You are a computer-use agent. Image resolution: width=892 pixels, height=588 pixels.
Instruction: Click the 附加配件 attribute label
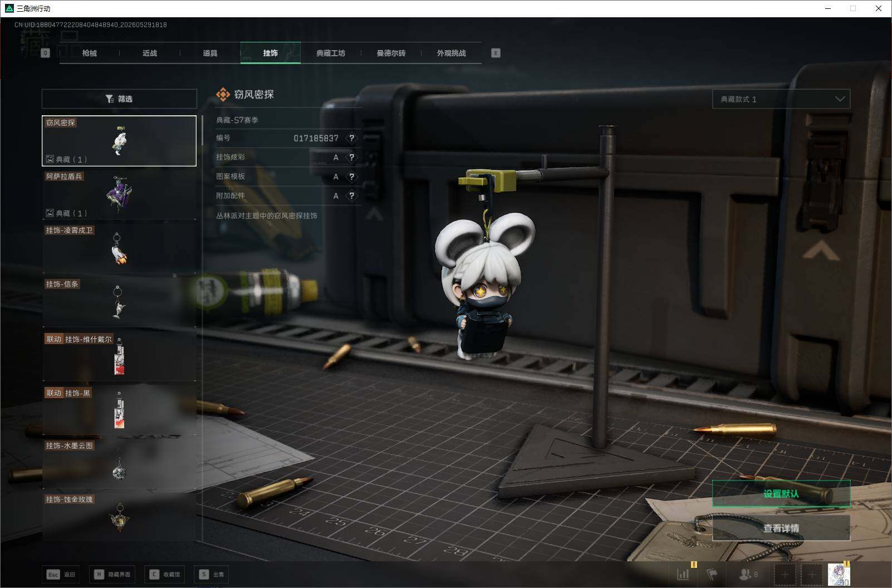coord(231,195)
